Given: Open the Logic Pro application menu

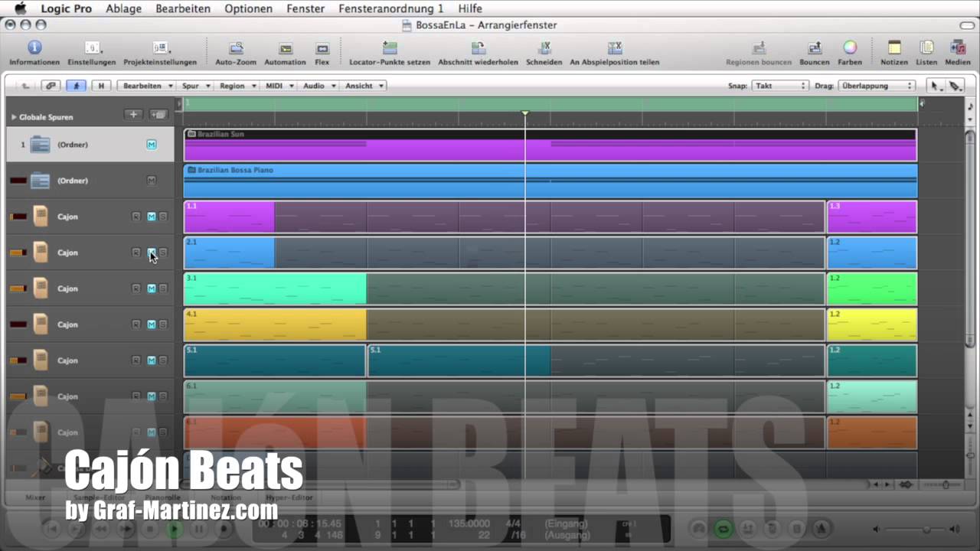Looking at the screenshot, I should [67, 8].
